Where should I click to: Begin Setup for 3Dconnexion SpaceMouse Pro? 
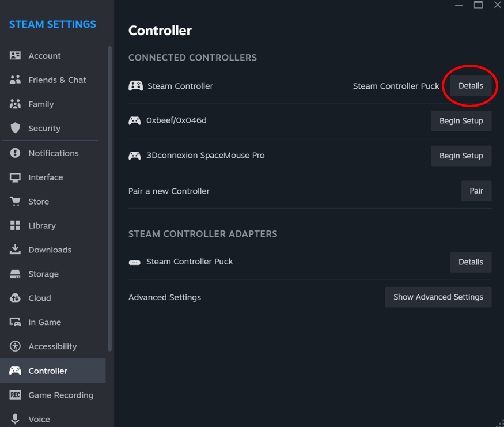click(x=461, y=156)
